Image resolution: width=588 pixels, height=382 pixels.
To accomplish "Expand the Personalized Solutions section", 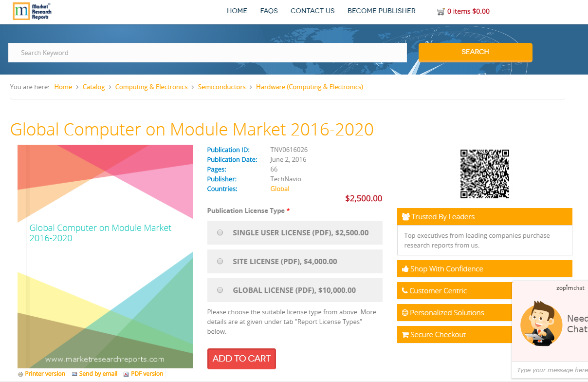I will pos(455,313).
